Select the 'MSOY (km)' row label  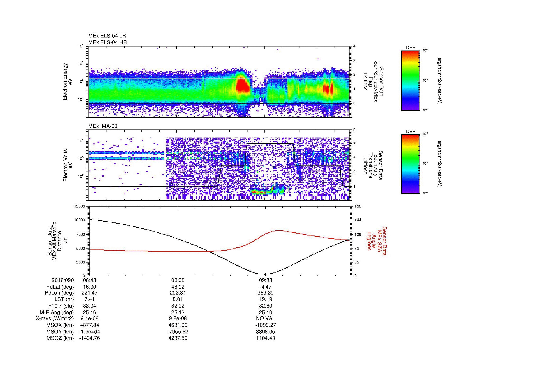click(x=60, y=332)
